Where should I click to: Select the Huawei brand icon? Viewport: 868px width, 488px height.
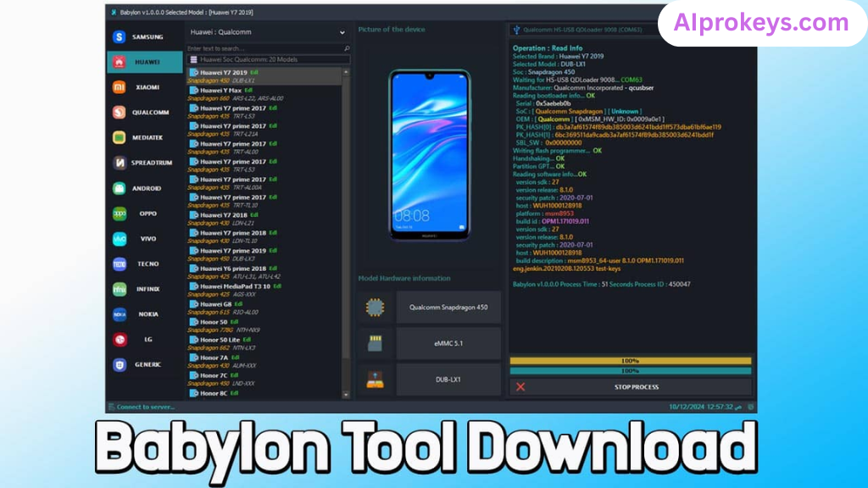tap(119, 62)
